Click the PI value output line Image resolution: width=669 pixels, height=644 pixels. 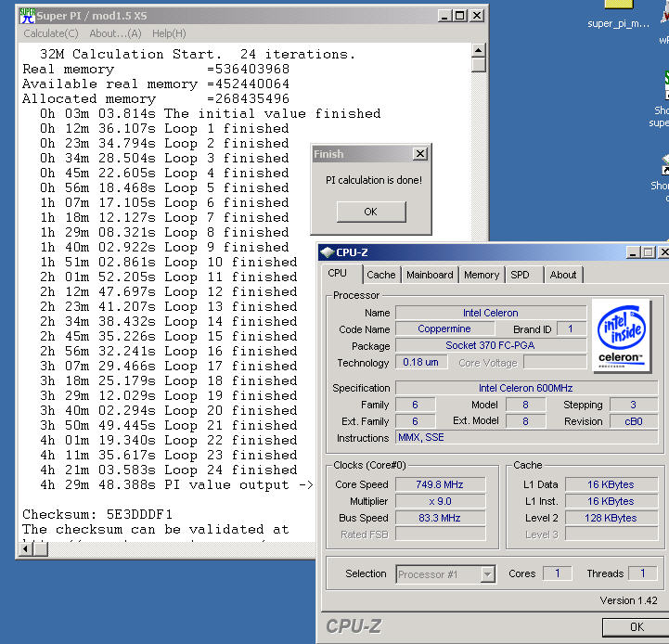point(176,484)
